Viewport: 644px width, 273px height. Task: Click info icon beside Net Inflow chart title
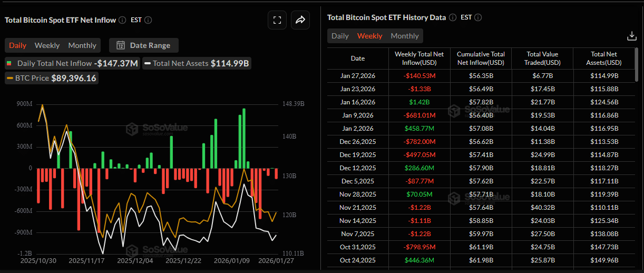122,20
